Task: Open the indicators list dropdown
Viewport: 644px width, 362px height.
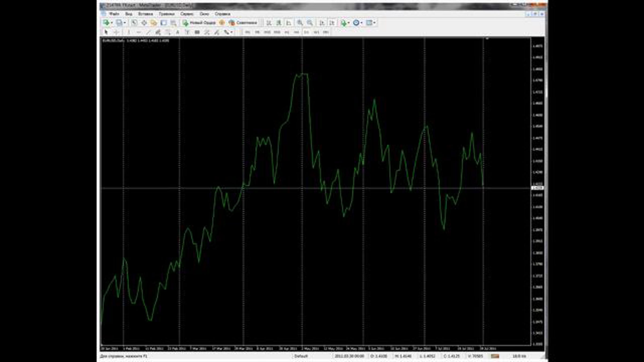Action: click(349, 23)
